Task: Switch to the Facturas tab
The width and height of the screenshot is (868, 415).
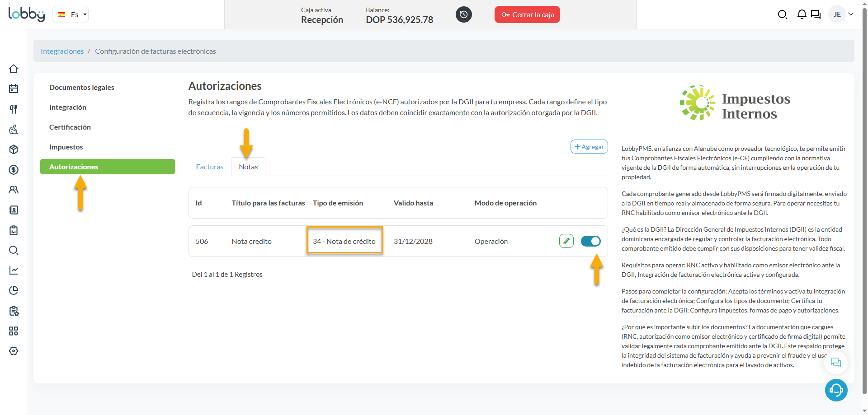Action: 210,167
